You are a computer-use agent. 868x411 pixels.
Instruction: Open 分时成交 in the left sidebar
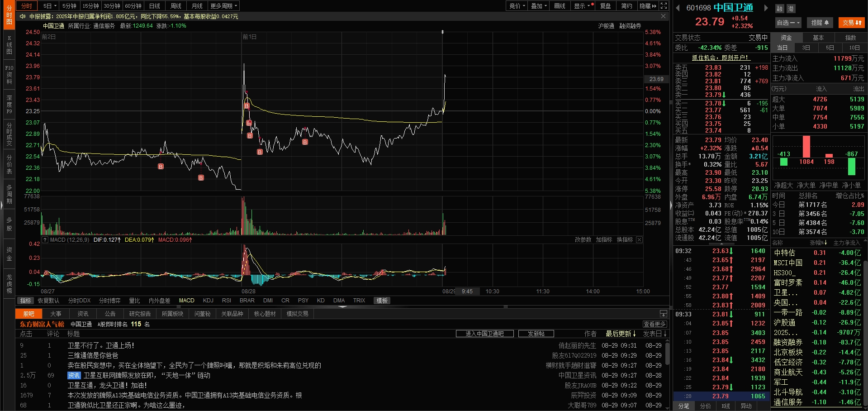coord(9,134)
